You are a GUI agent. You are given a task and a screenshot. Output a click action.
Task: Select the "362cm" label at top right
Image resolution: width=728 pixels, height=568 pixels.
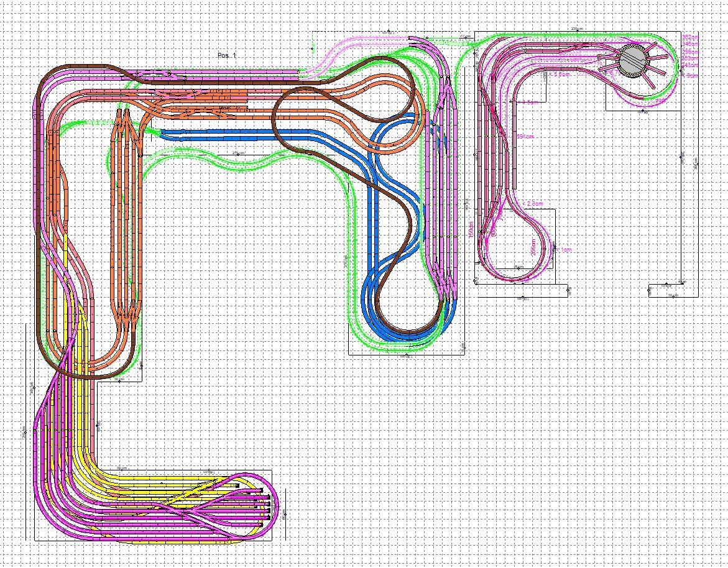point(690,38)
